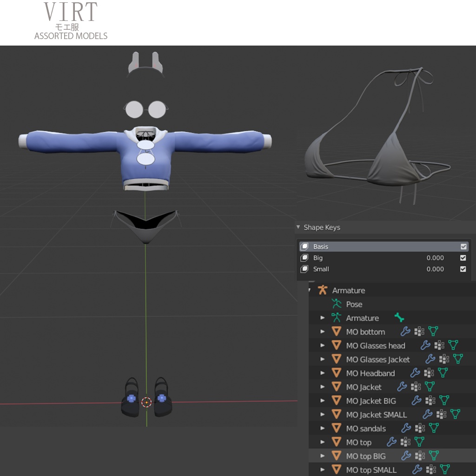The image size is (476, 476).
Task: Click the Pose icon in outliner
Action: (337, 304)
